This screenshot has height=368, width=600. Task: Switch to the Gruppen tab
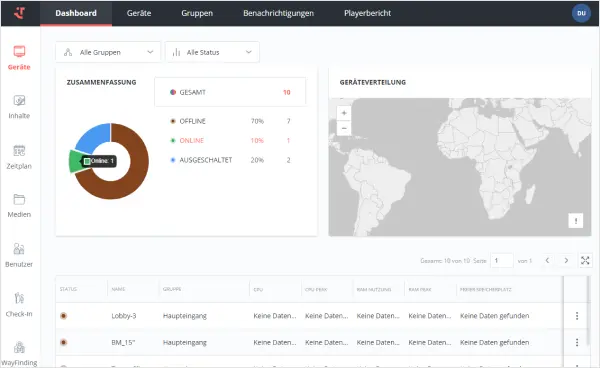tap(197, 13)
